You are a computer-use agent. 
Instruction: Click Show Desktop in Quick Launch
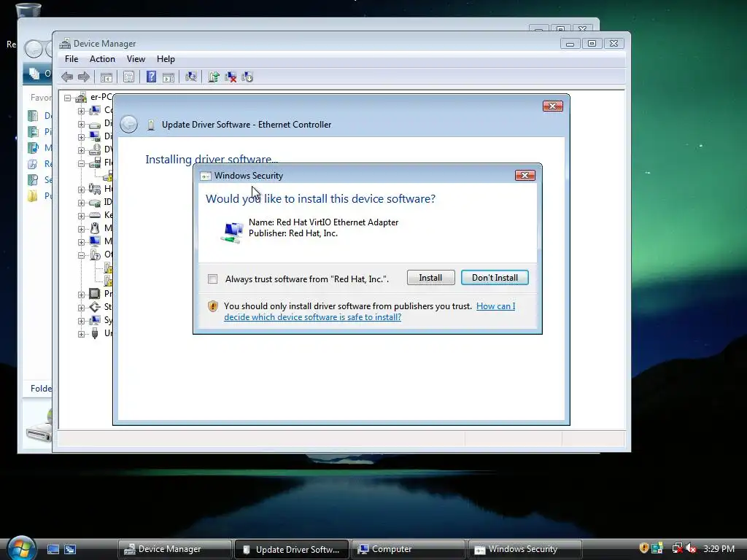53,549
